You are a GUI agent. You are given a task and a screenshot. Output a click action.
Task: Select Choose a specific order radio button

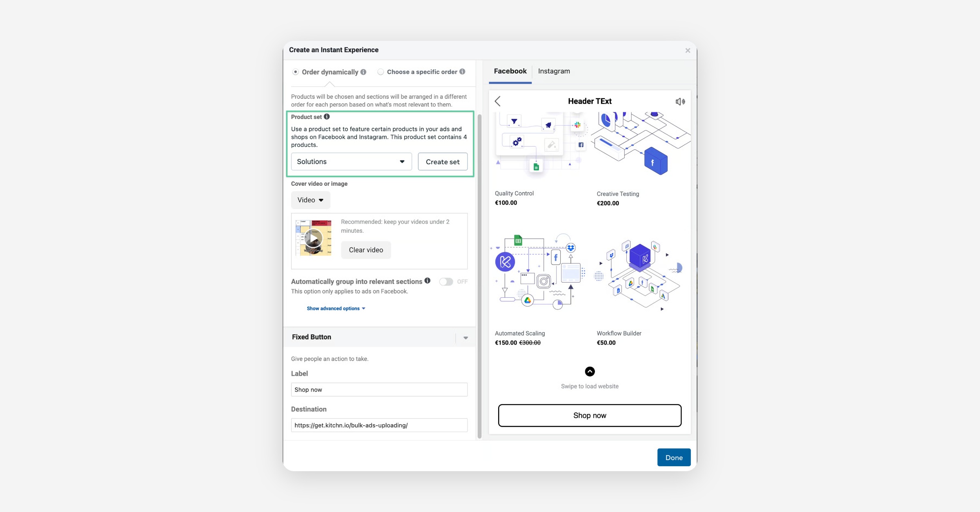click(x=381, y=72)
